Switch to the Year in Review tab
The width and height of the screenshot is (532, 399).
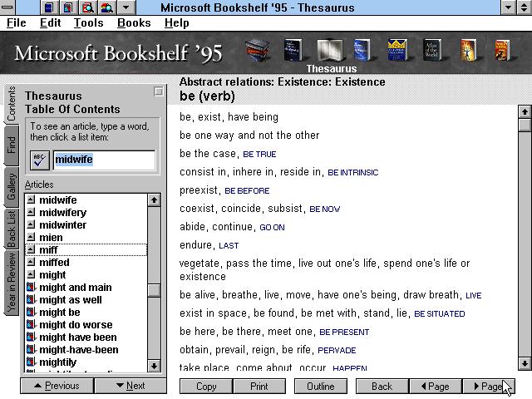11,283
